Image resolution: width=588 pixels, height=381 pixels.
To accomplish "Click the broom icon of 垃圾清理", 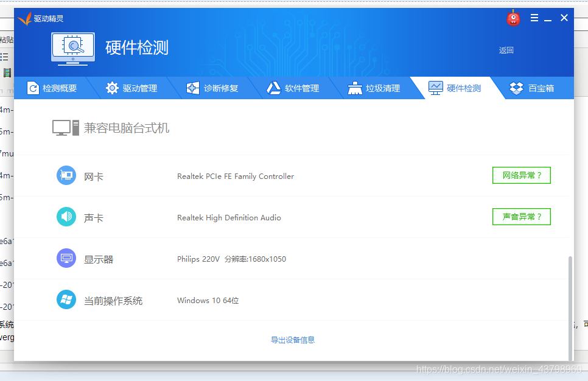I will point(355,88).
